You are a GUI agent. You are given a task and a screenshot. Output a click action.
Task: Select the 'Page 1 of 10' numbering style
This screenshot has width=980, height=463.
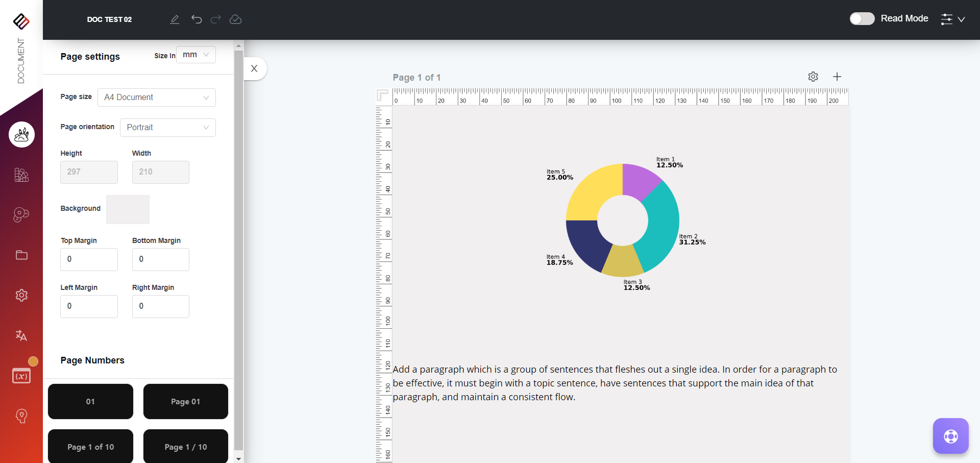coord(90,447)
